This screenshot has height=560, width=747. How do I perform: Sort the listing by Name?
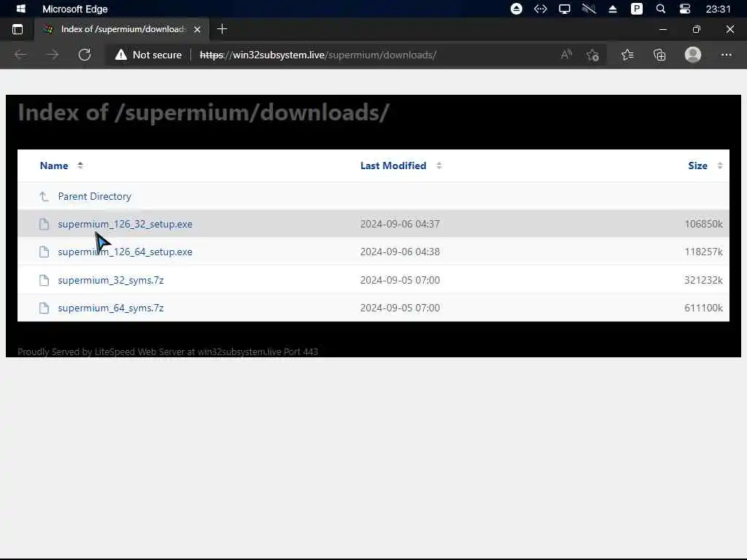click(x=54, y=166)
